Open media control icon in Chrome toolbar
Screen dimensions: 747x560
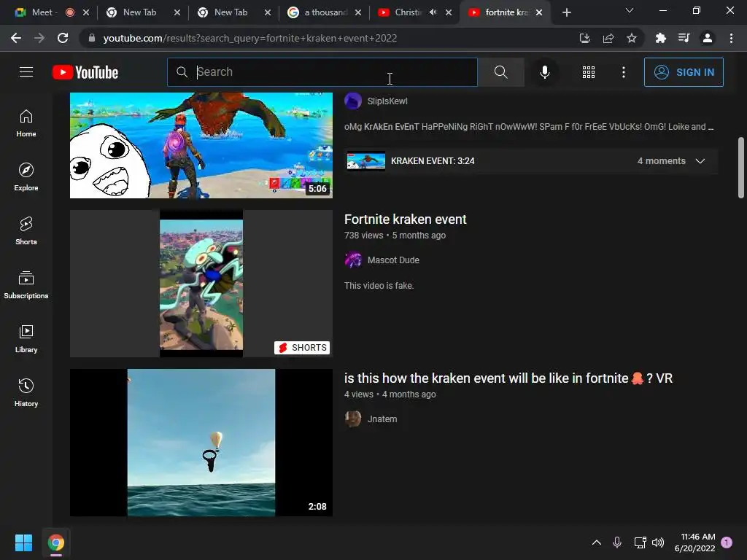pos(684,38)
